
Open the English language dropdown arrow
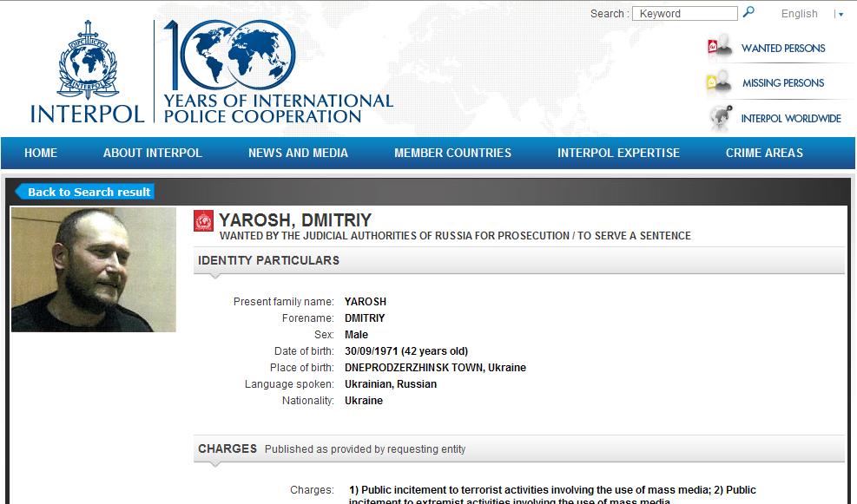tap(841, 15)
